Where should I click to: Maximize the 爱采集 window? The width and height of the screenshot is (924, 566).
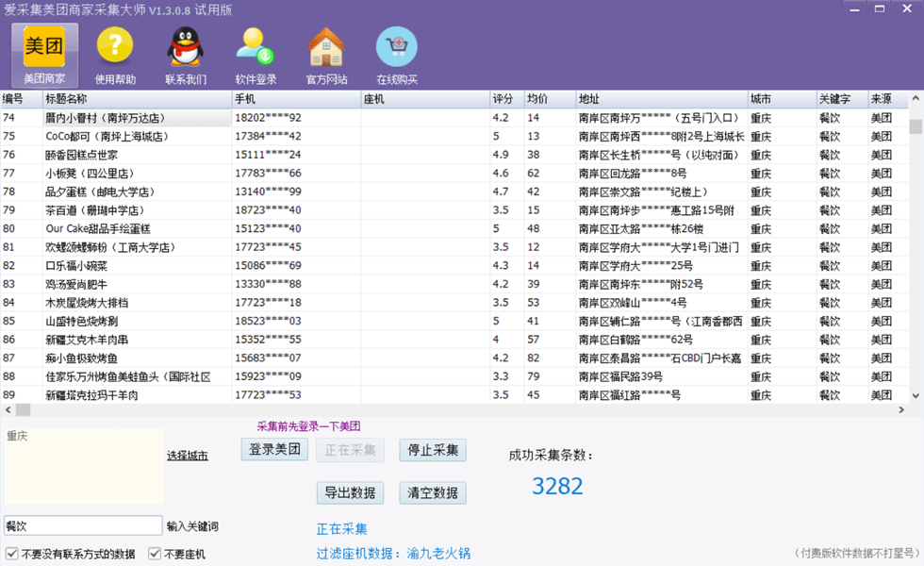pyautogui.click(x=880, y=9)
